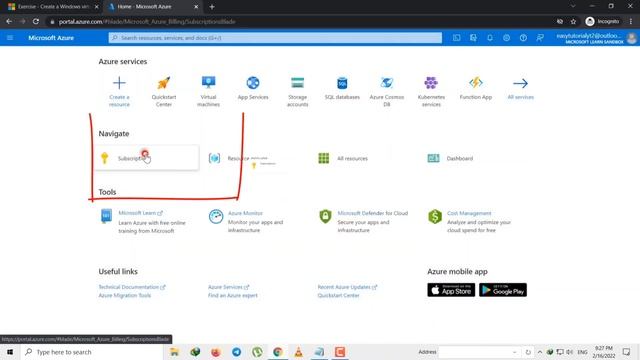Click Recent Azure Updates link
Image resolution: width=640 pixels, height=360 pixels.
point(347,287)
